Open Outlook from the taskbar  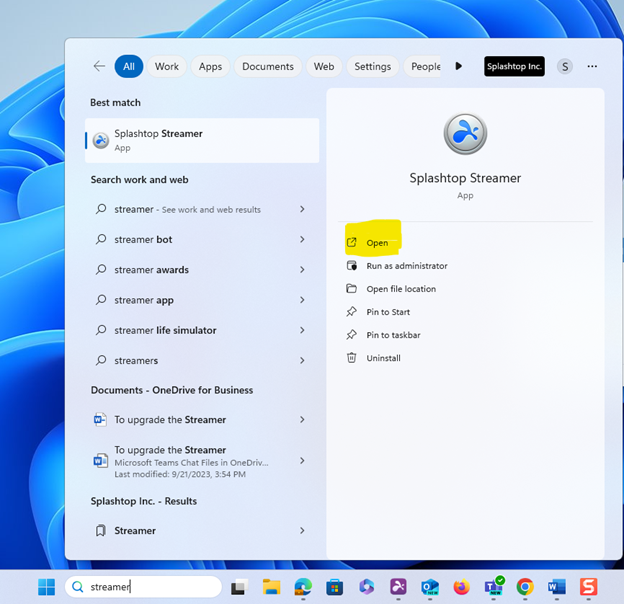[x=430, y=587]
